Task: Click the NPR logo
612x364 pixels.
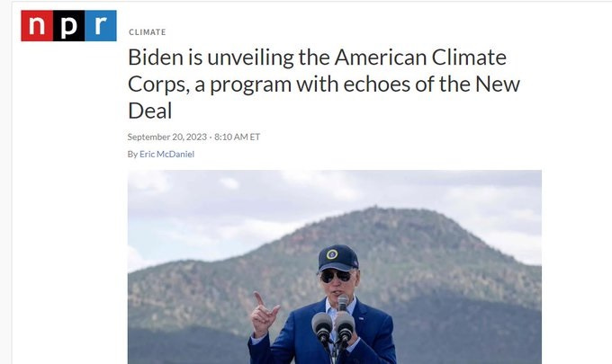Action: (68, 26)
